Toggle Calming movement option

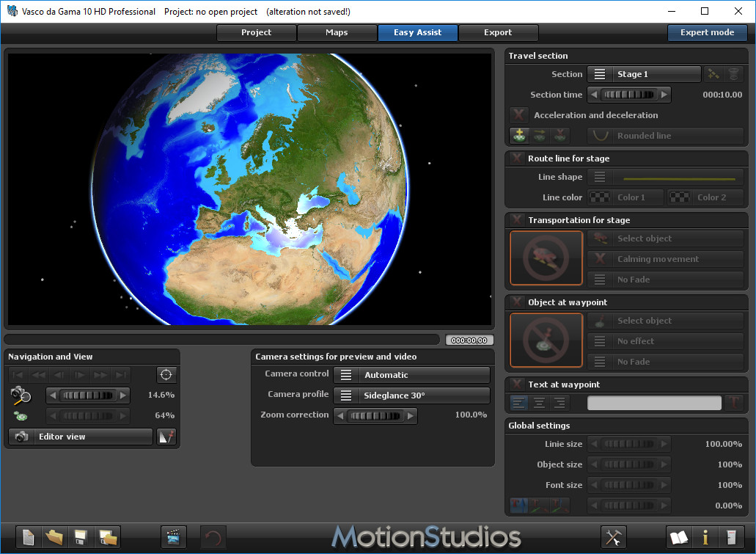point(665,259)
